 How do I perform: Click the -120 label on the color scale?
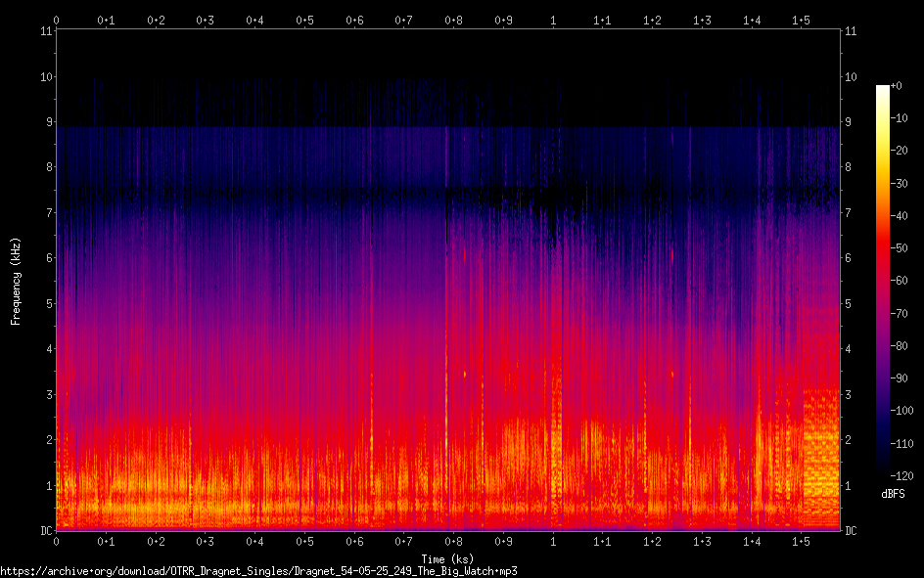pos(903,477)
